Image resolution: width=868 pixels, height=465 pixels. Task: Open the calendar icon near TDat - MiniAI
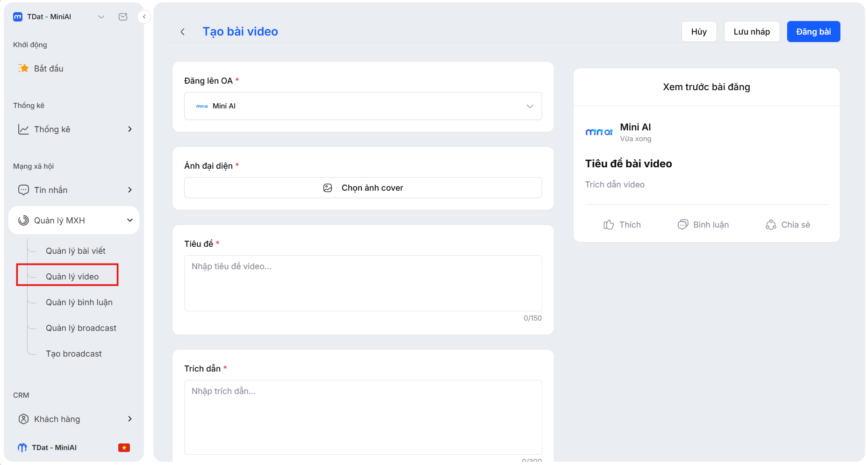(x=123, y=17)
